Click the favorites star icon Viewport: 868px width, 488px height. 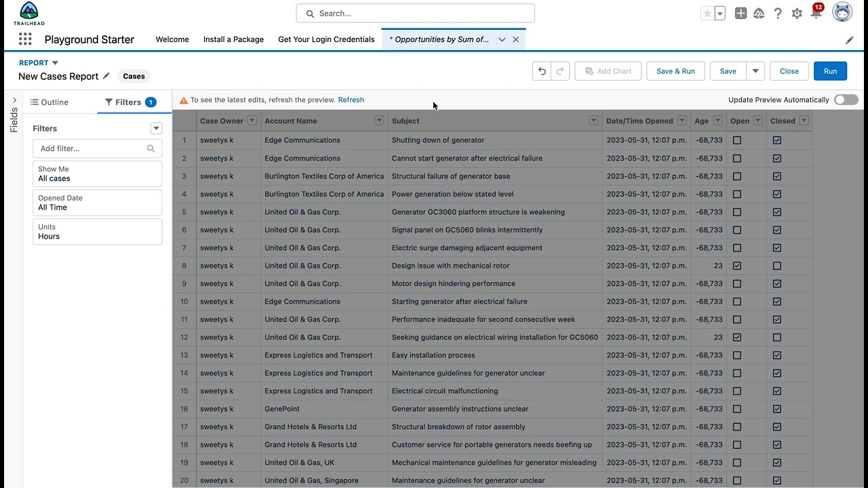point(707,14)
